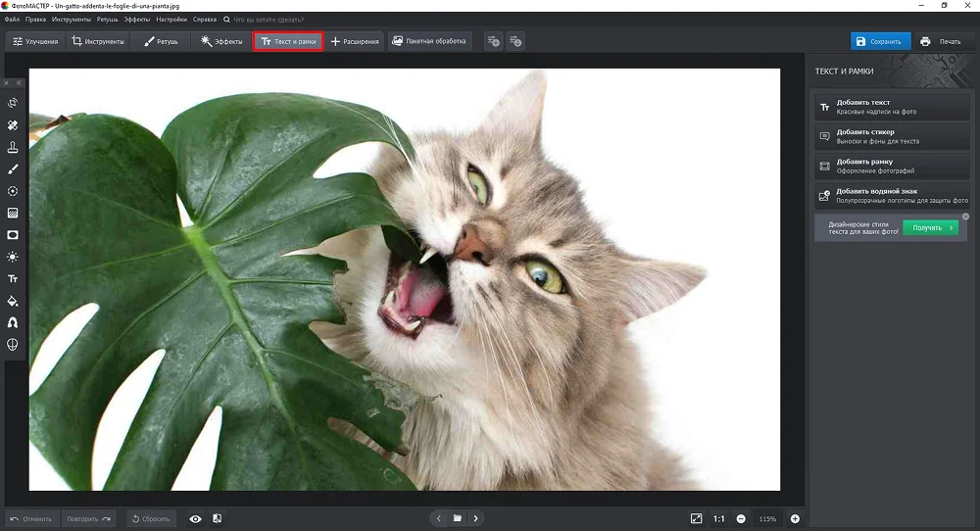Click the zoom in plus button
Viewport: 980px width, 531px height.
795,518
